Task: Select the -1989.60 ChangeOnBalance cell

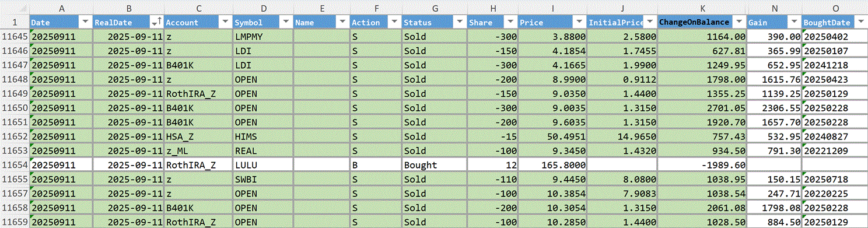Action: [702, 165]
